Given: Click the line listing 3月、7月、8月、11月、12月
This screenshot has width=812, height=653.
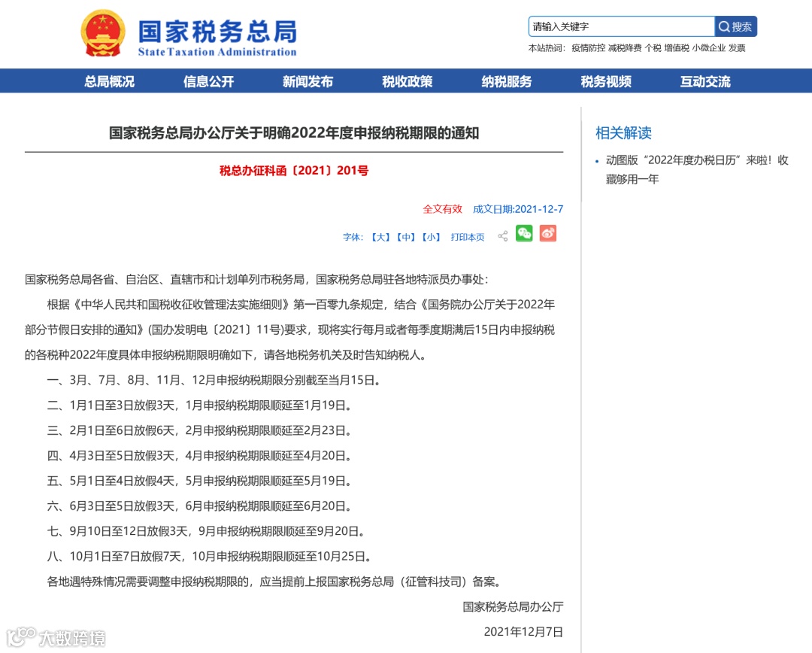Looking at the screenshot, I should click(x=215, y=381).
